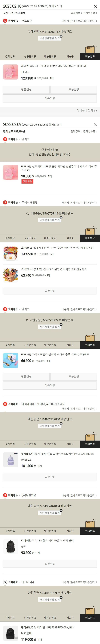Open the 스낵24 사무실 인기간식 product thumbnail

(x=11, y=254)
